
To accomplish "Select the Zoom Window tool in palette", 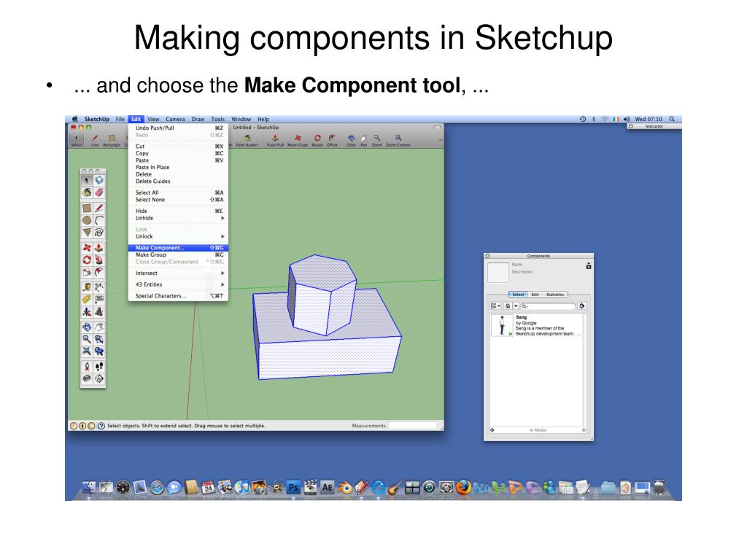I will (99, 339).
